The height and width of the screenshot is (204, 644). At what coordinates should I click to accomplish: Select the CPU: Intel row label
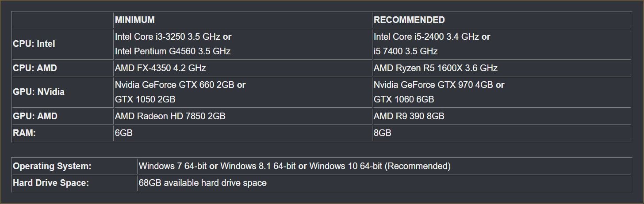coord(34,44)
